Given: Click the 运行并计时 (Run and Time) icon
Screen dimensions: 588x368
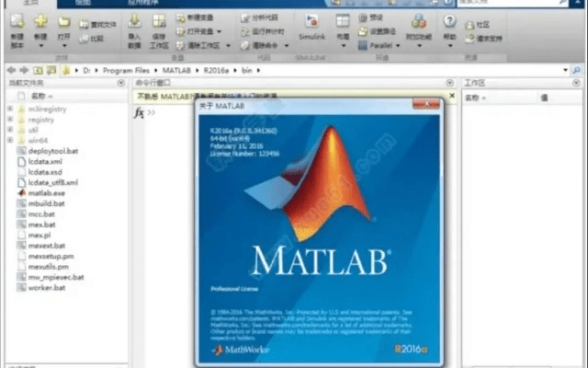Looking at the screenshot, I should [245, 31].
